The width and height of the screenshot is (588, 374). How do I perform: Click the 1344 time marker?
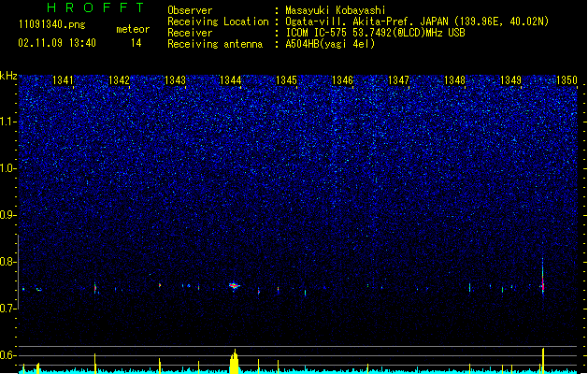pos(231,80)
